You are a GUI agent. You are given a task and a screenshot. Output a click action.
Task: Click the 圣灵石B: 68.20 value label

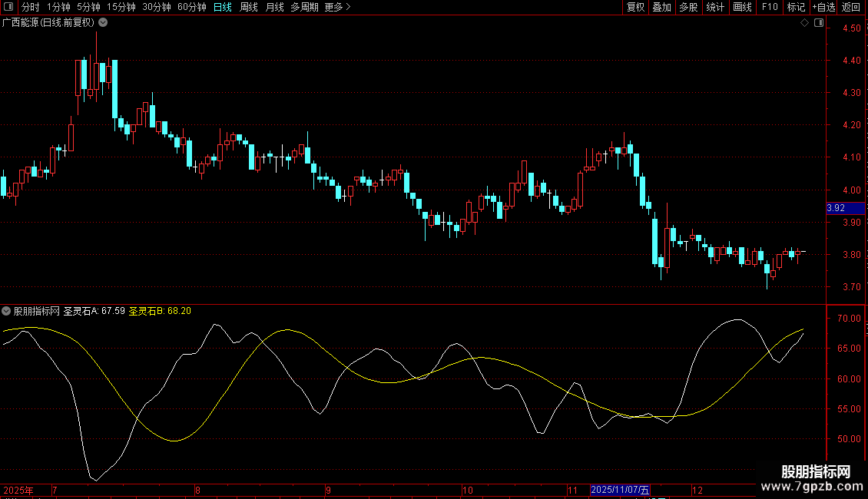[x=160, y=311]
